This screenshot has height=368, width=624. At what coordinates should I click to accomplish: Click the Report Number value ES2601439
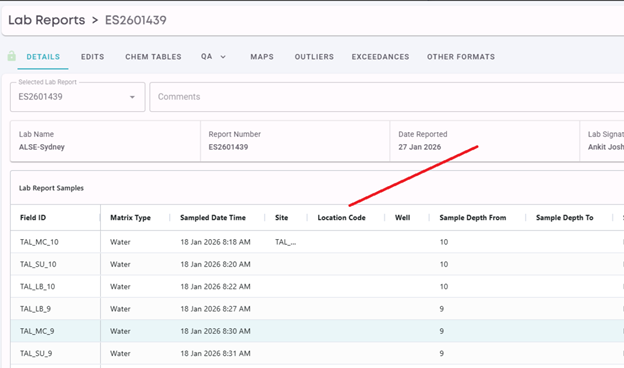click(228, 147)
